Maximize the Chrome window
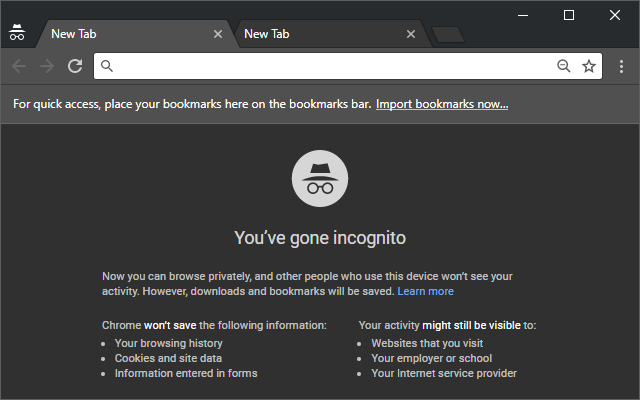The height and width of the screenshot is (400, 640). 569,16
